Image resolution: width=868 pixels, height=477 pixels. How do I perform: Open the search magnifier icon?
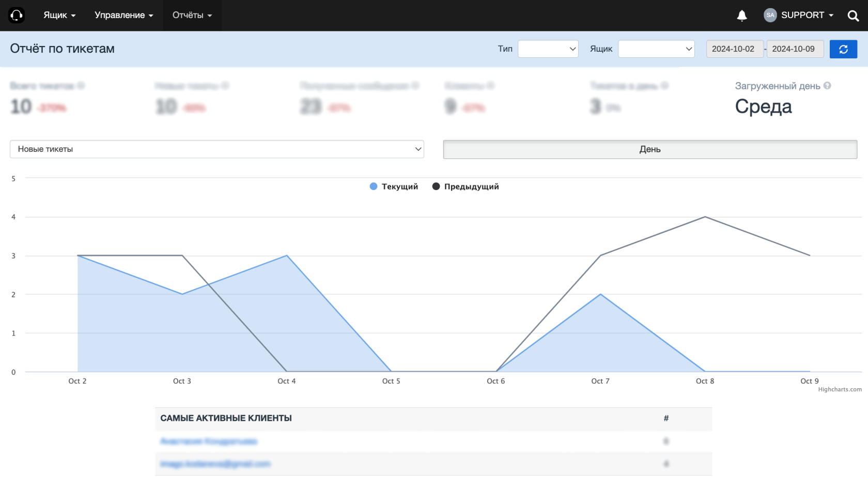tap(853, 16)
